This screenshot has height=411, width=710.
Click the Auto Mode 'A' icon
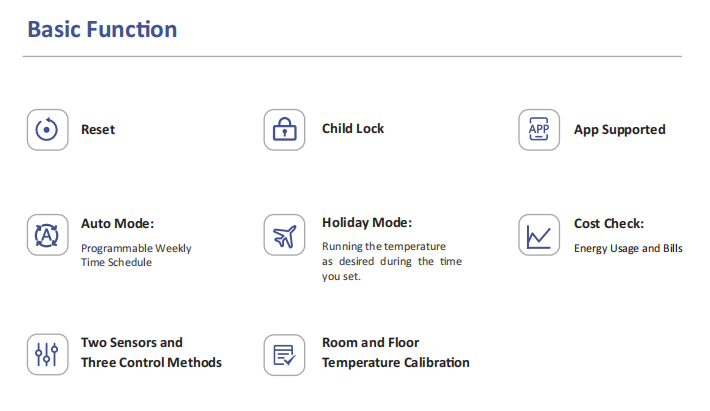48,235
